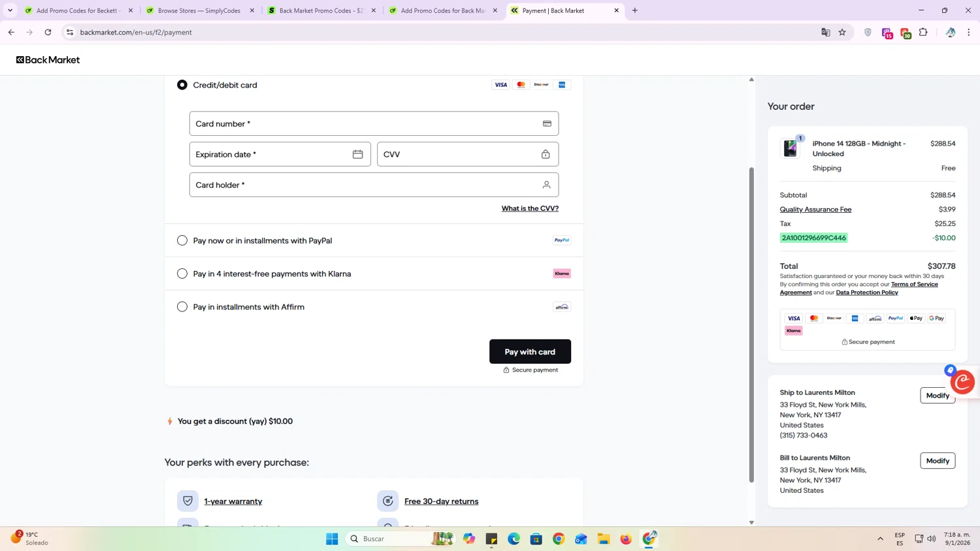Click the Free 30-day returns icon
Image resolution: width=980 pixels, height=551 pixels.
[388, 501]
